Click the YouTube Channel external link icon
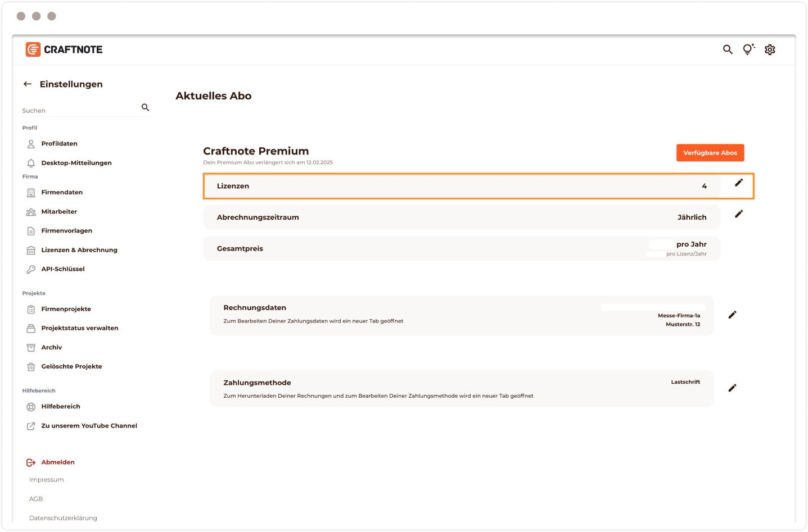Viewport: 808px width, 532px height. tap(31, 426)
